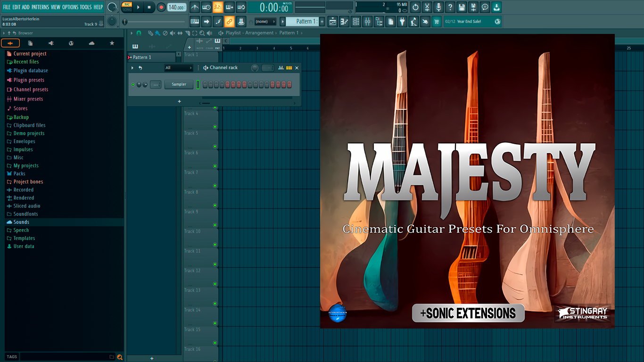Mute Track 5 in the playlist
The height and width of the screenshot is (362, 644).
(215, 147)
